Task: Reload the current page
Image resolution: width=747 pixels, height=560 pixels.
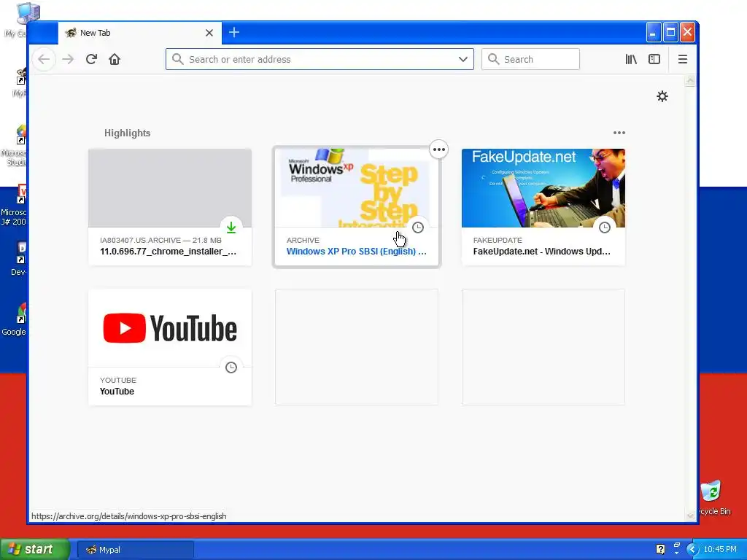Action: pos(91,59)
